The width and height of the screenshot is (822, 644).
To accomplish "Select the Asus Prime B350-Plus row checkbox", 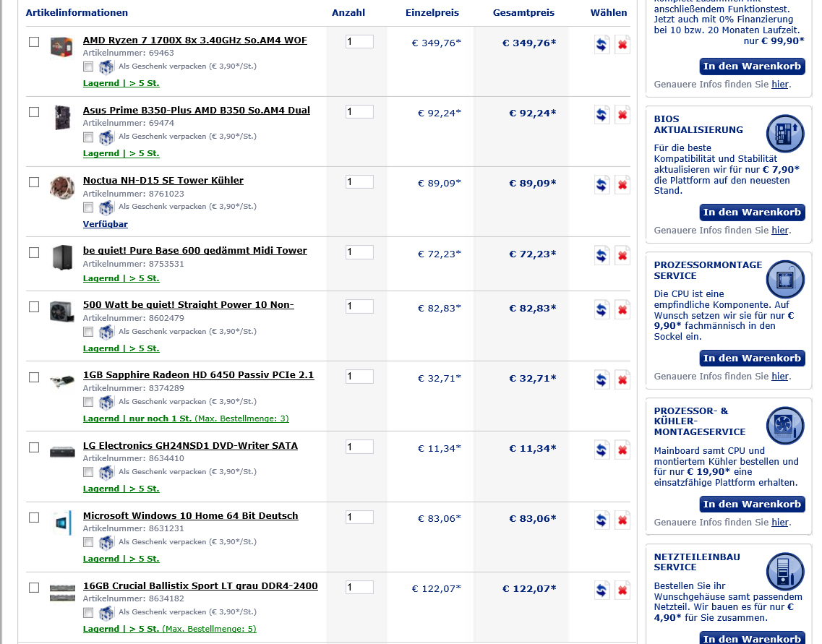I will 34,112.
